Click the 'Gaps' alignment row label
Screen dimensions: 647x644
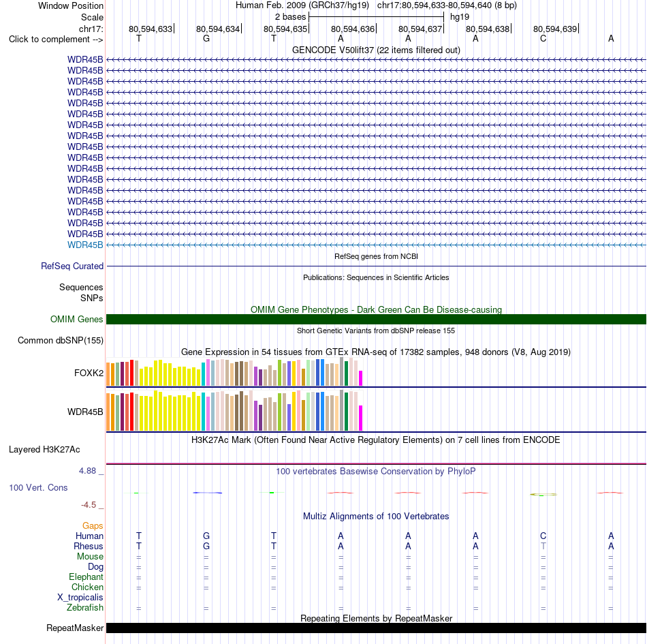click(x=93, y=525)
